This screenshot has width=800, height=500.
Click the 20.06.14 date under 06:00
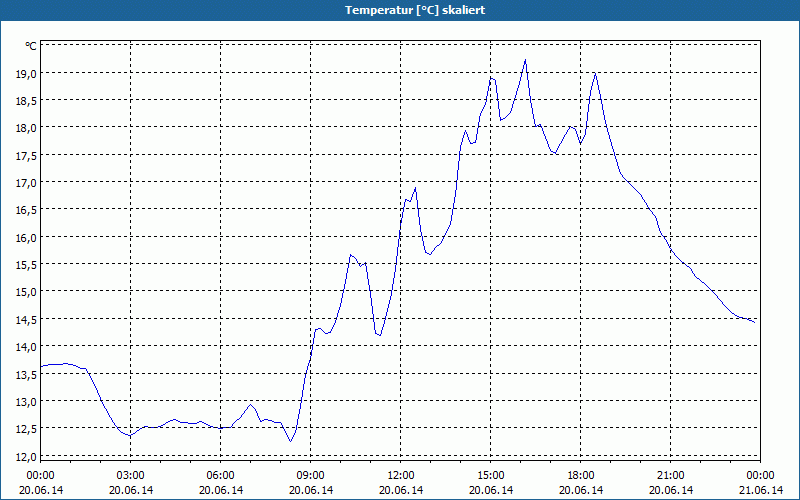click(x=220, y=490)
